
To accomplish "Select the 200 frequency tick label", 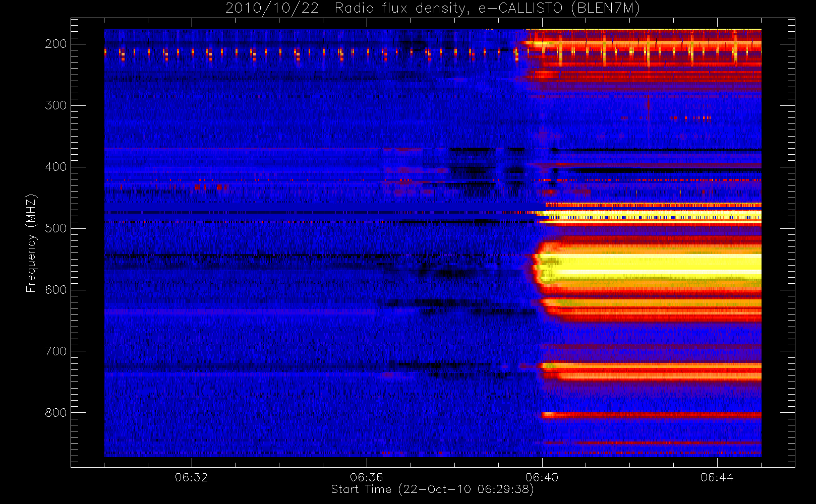I will [x=56, y=44].
